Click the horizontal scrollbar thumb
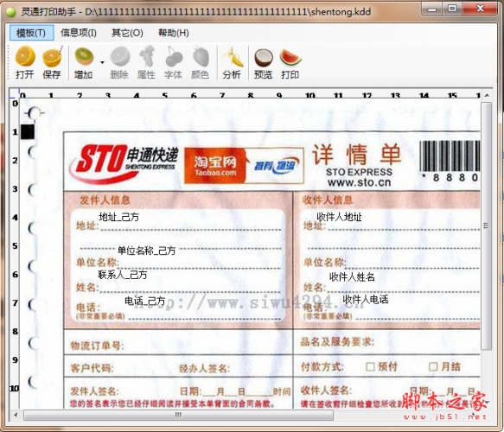 [178, 415]
